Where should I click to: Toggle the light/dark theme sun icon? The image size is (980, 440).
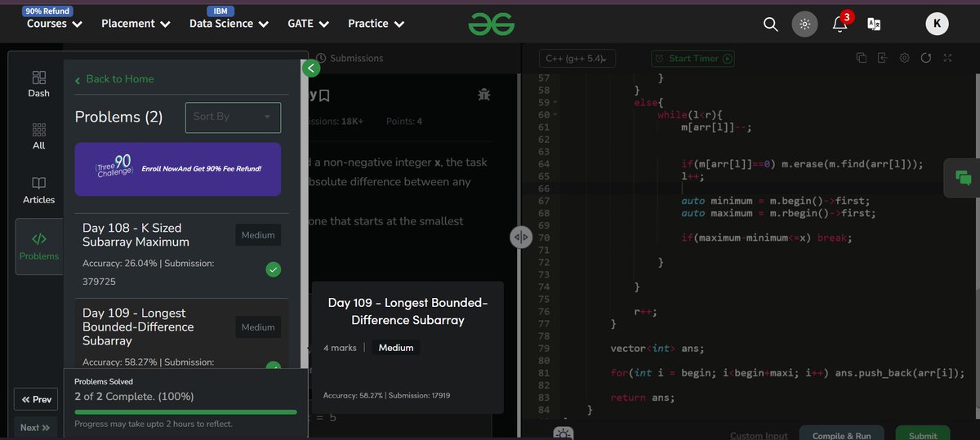[x=804, y=24]
